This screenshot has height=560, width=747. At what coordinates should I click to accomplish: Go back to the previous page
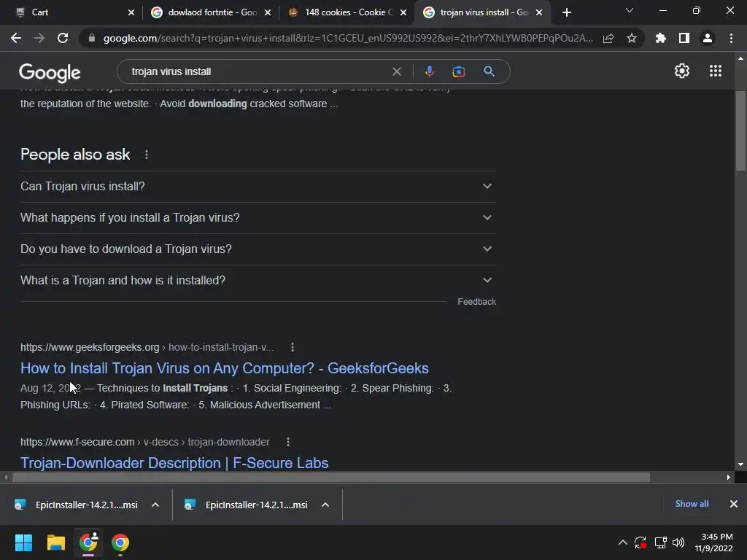click(16, 38)
